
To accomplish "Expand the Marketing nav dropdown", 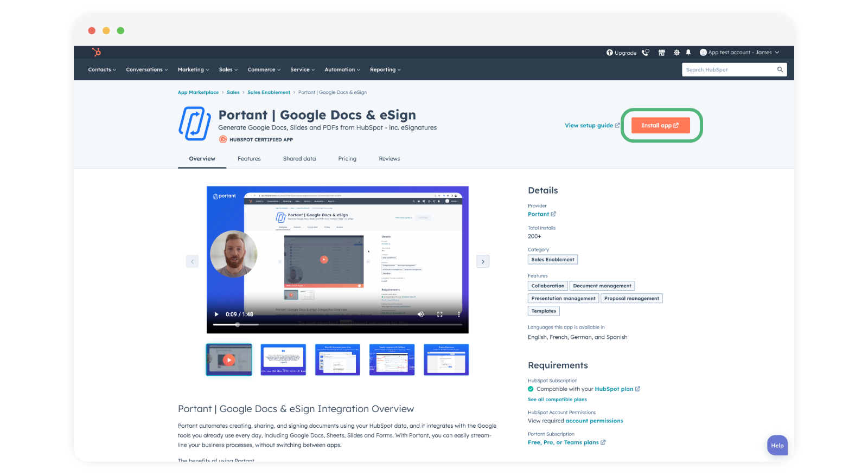I will coord(193,69).
